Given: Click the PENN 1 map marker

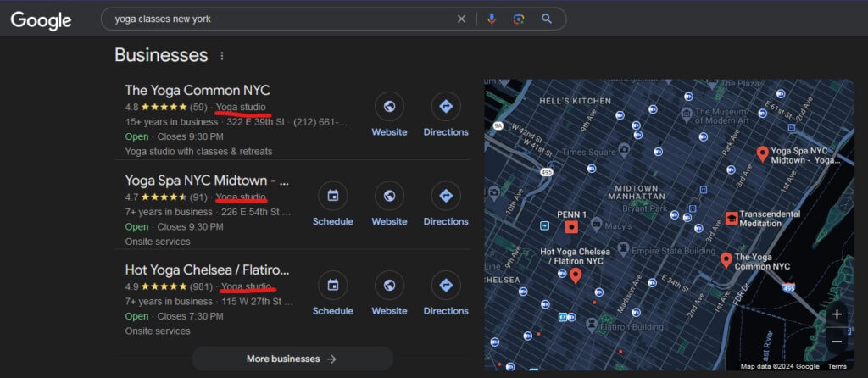Looking at the screenshot, I should pyautogui.click(x=572, y=226).
